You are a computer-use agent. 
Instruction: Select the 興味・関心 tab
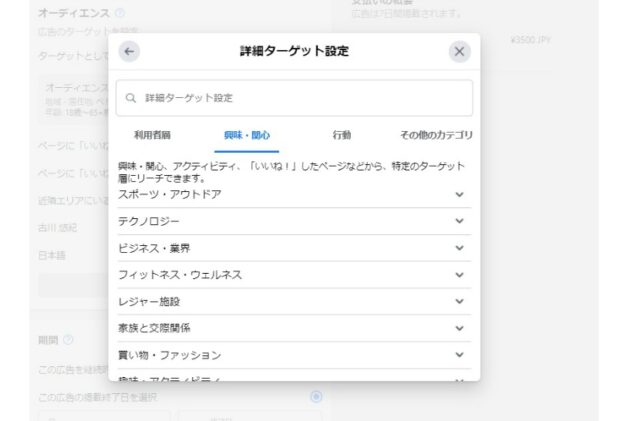pos(247,135)
